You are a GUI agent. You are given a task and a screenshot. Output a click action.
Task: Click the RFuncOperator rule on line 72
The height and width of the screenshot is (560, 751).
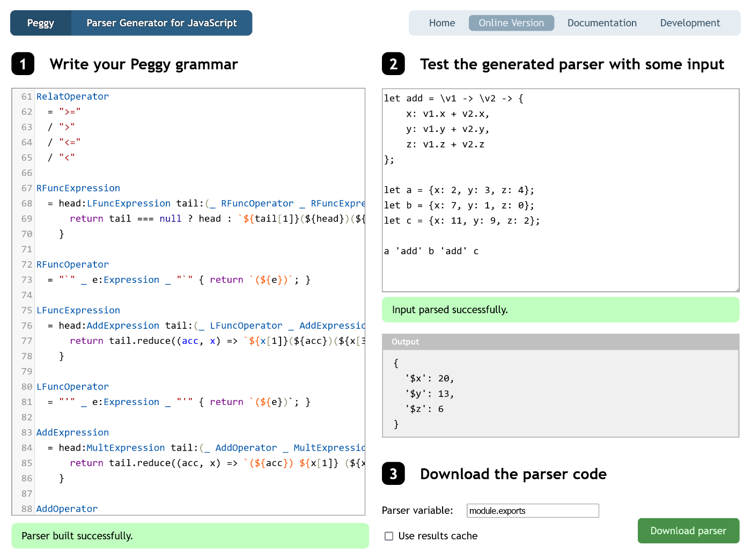click(72, 264)
